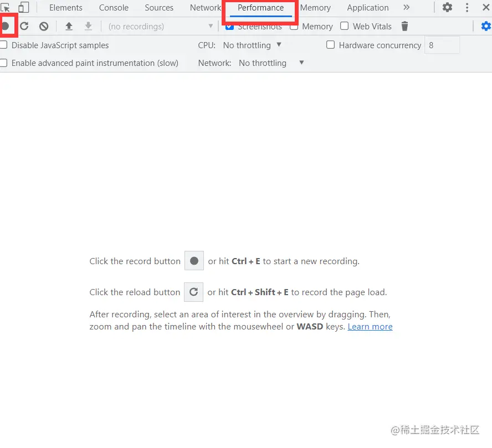Click the clear recording icon
The height and width of the screenshot is (448, 492).
pos(44,27)
